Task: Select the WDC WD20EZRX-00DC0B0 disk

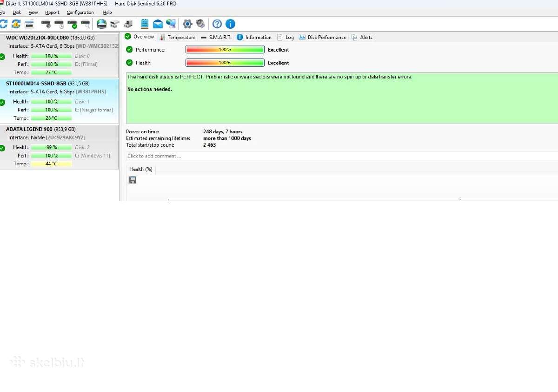Action: click(60, 55)
